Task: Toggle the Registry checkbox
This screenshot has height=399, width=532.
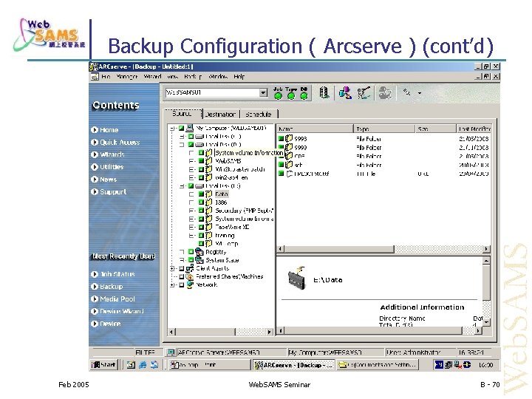Action: [191, 252]
